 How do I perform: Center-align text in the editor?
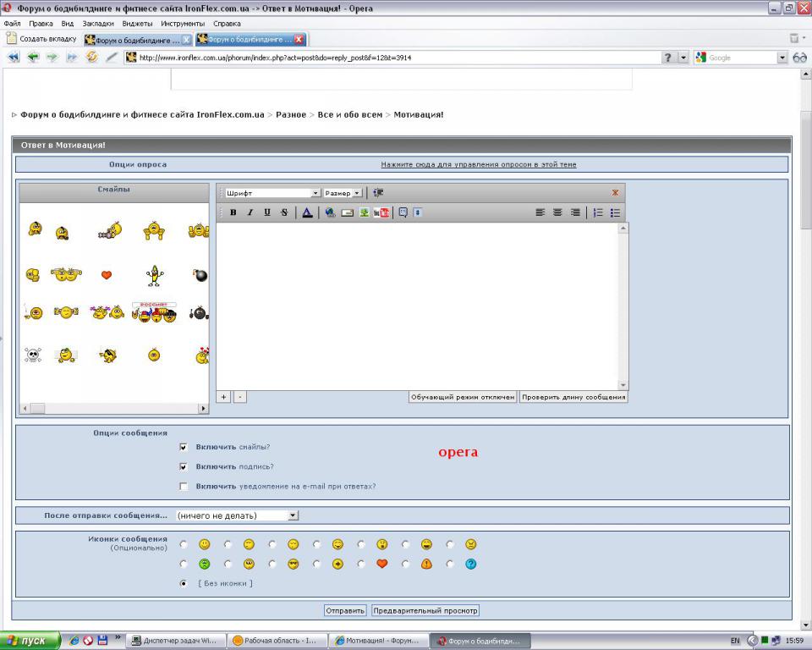click(x=557, y=212)
